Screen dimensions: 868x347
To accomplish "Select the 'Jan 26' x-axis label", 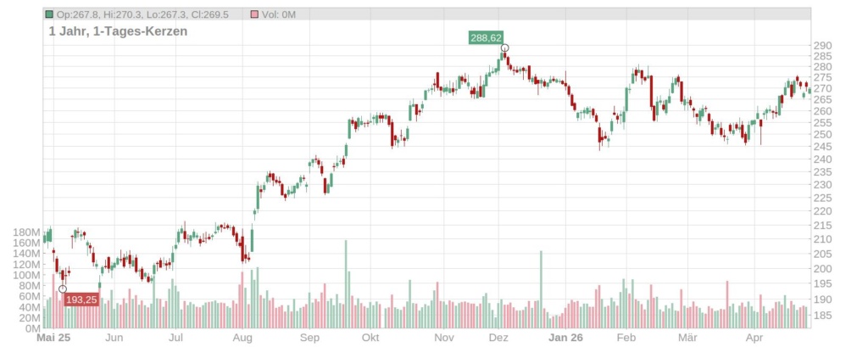I will point(565,338).
